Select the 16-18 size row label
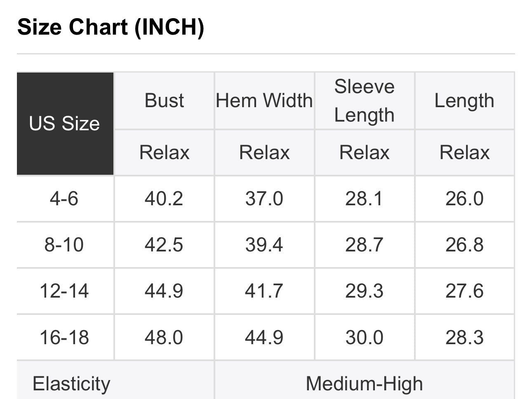The width and height of the screenshot is (532, 399). 64,337
